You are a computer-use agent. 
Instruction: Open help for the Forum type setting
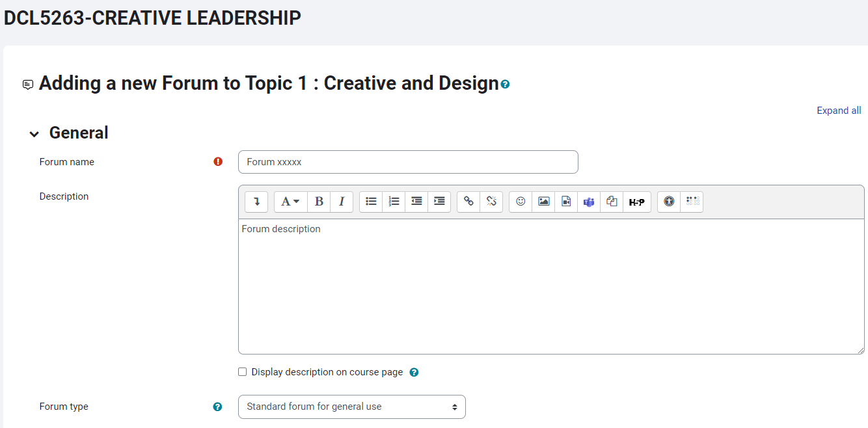[217, 407]
